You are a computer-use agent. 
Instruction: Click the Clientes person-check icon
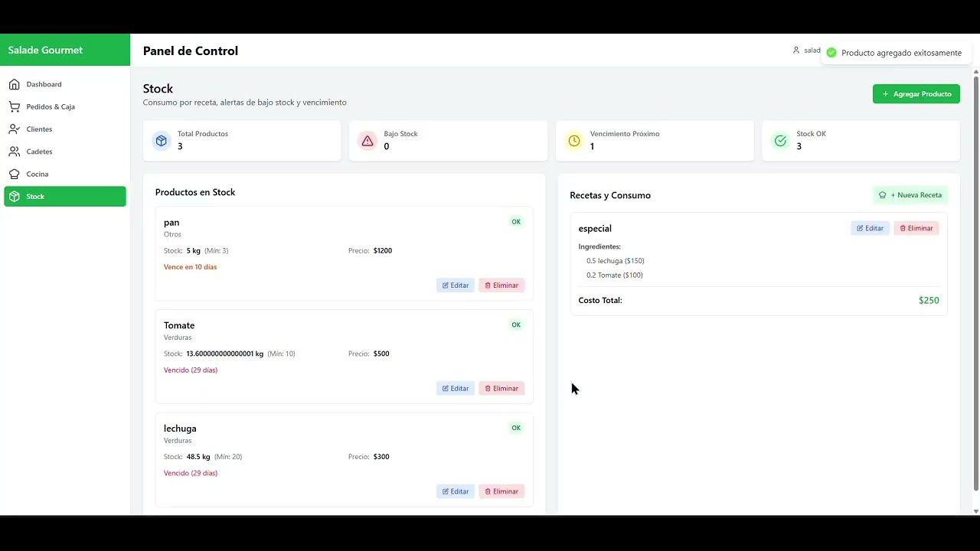[14, 129]
